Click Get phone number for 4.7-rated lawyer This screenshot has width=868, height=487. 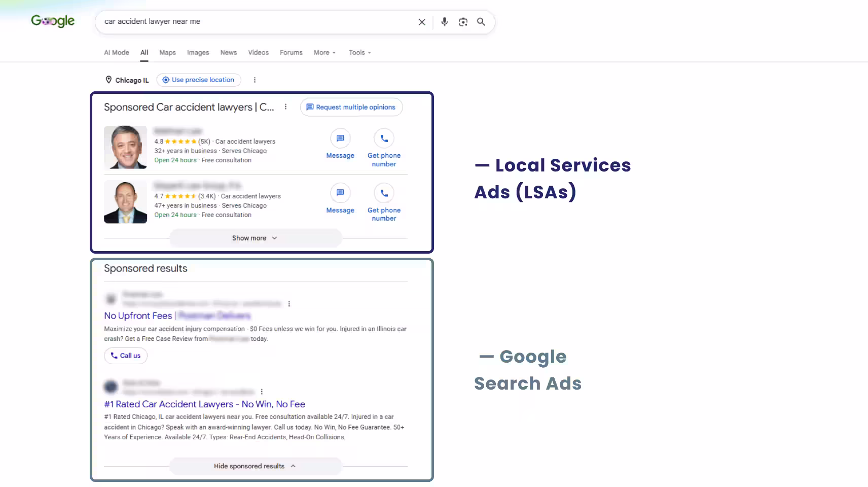(384, 214)
